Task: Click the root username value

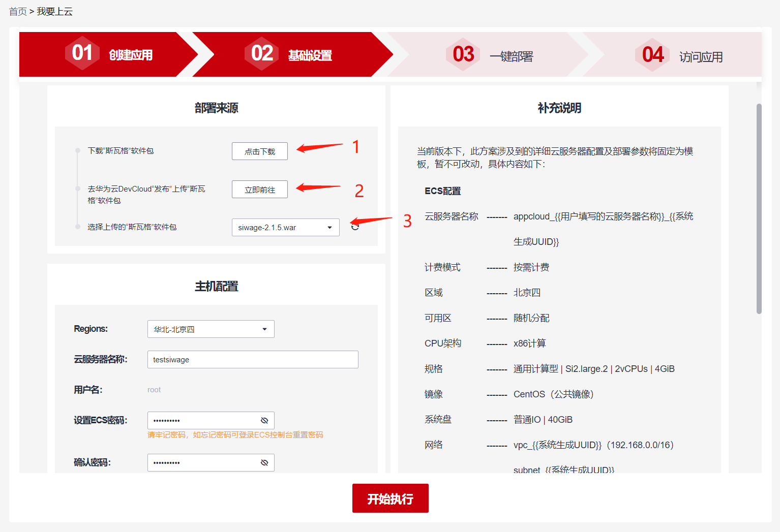Action: [154, 390]
